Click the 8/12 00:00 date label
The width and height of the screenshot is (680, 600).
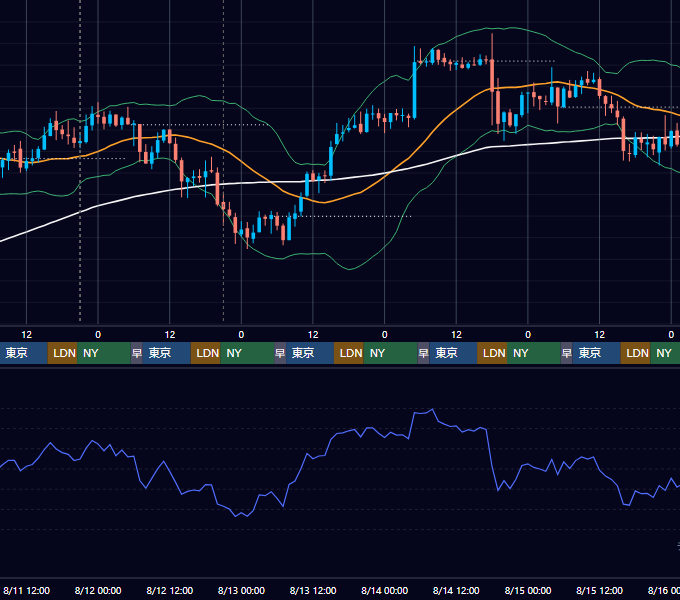point(98,590)
